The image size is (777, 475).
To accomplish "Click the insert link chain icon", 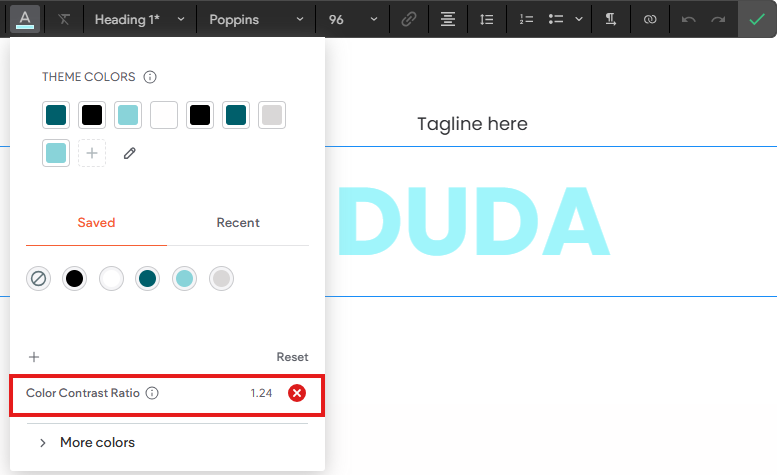I will tap(409, 19).
